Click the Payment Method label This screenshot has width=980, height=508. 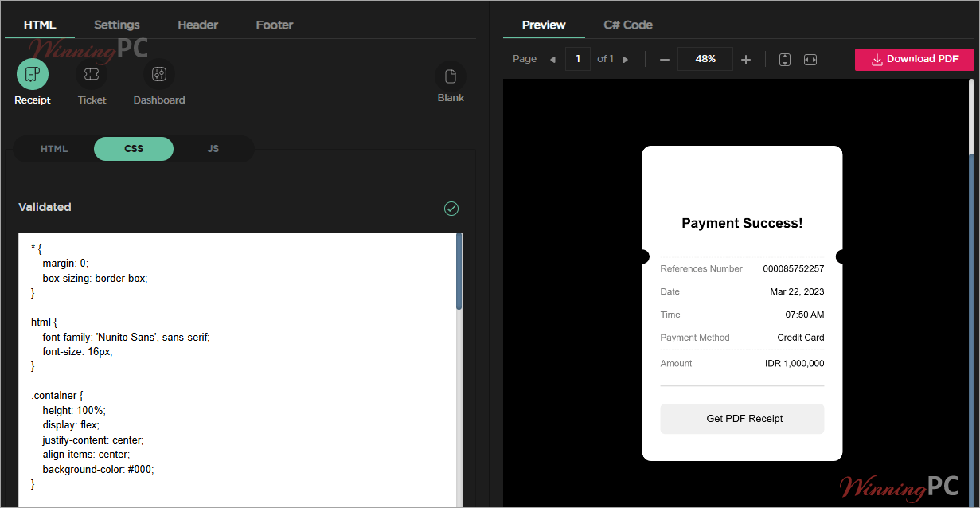[x=695, y=338]
